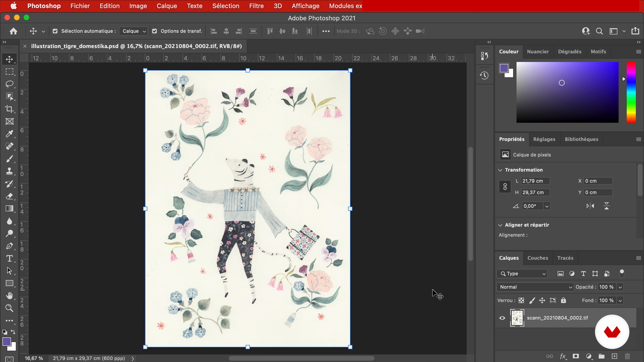This screenshot has width=644, height=362.
Task: Uncheck Sélection automatique checkbox
Action: (55, 31)
